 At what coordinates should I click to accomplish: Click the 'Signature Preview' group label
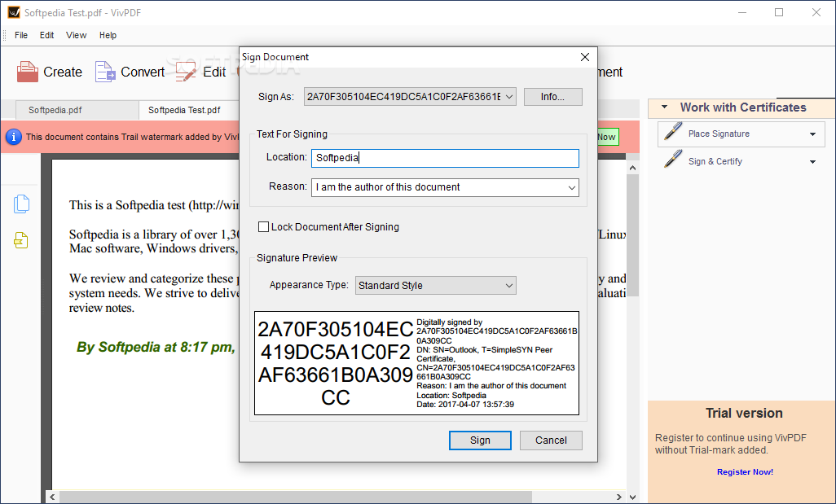click(297, 258)
